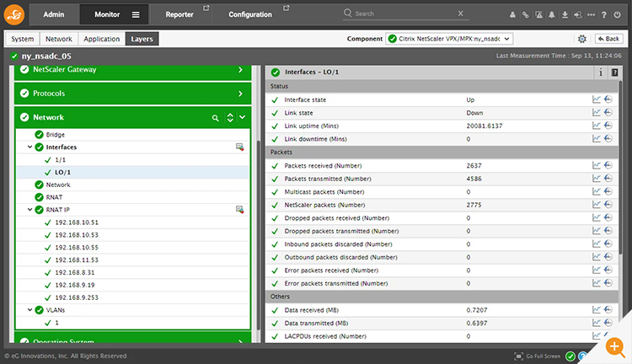Select the System tab
Screen dimensions: 632x364
[x=23, y=39]
